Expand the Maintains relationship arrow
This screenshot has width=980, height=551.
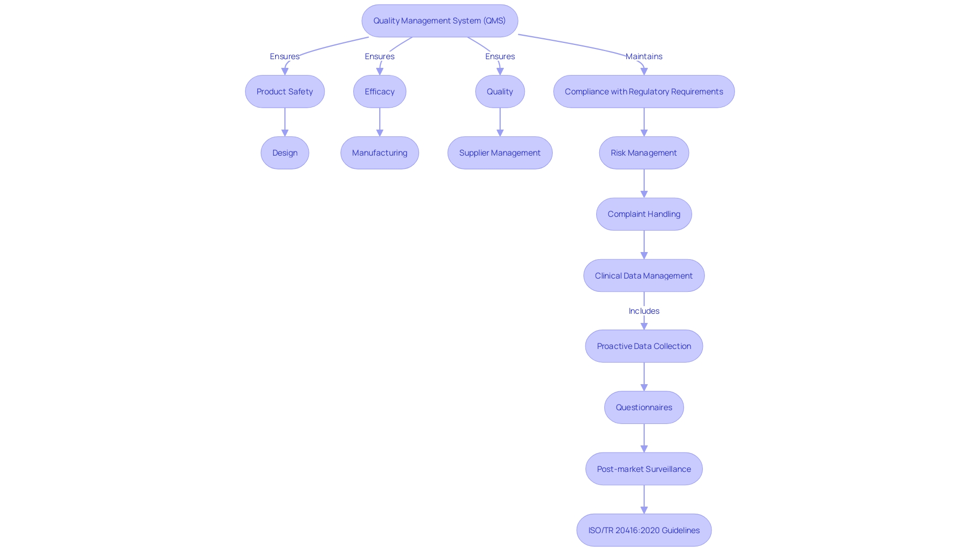pos(644,56)
